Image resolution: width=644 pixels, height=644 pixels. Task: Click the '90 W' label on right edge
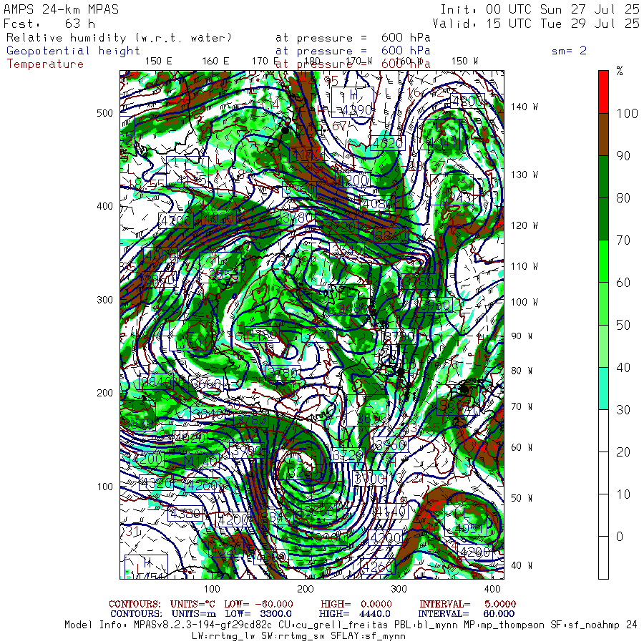coord(521,336)
